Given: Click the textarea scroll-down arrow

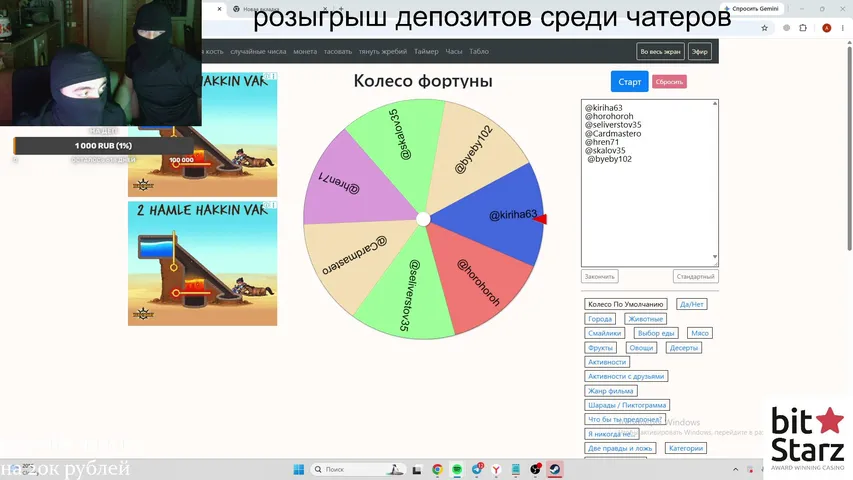Looking at the screenshot, I should 715,257.
